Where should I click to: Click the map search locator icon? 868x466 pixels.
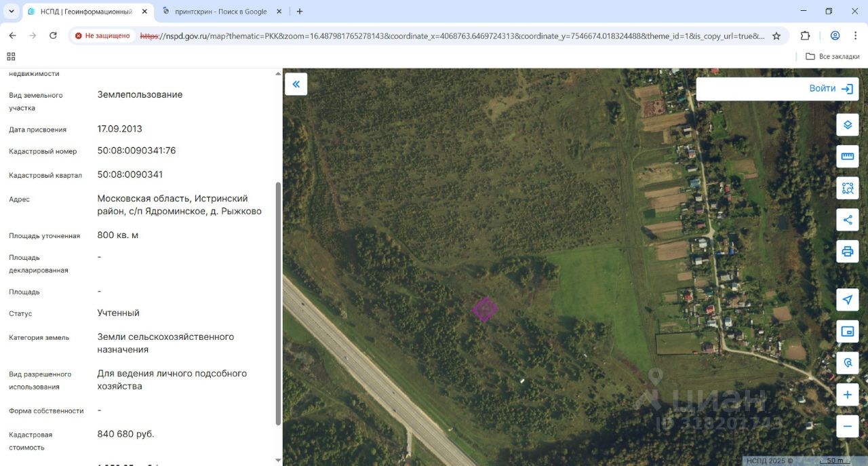tap(847, 363)
